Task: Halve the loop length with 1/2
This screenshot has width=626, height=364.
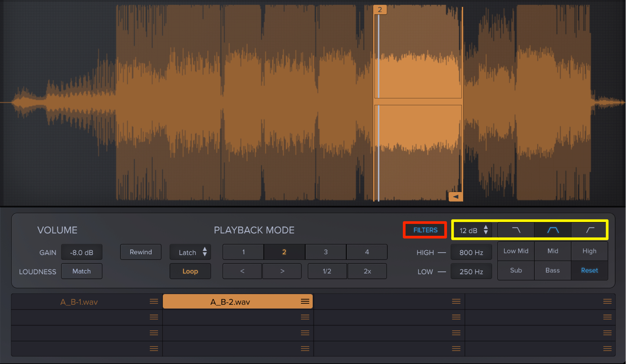Action: [x=327, y=271]
